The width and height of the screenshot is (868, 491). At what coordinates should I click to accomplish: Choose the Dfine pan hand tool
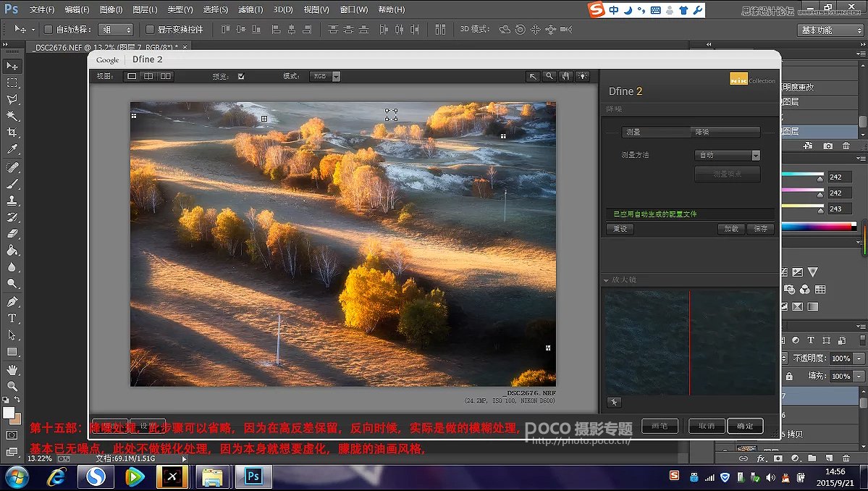565,76
